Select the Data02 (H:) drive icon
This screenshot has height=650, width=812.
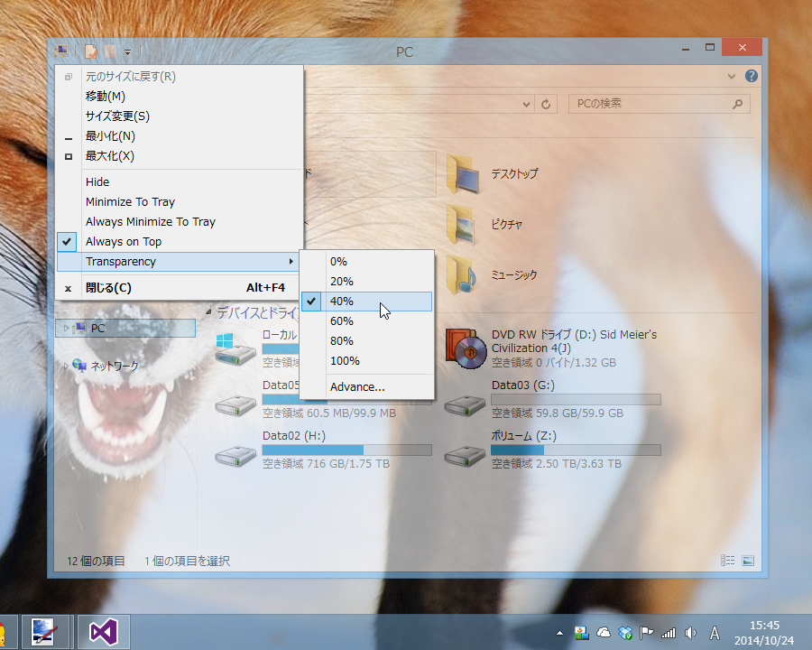(x=235, y=456)
